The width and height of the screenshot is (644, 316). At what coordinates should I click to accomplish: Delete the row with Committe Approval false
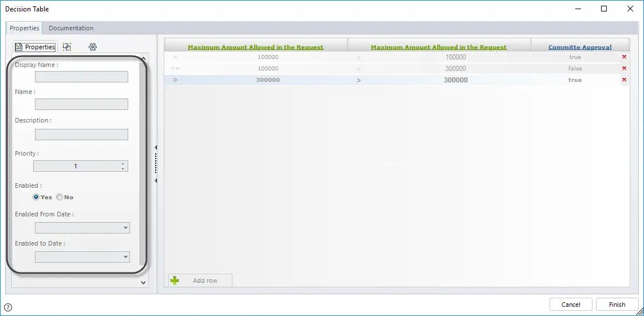coord(625,68)
